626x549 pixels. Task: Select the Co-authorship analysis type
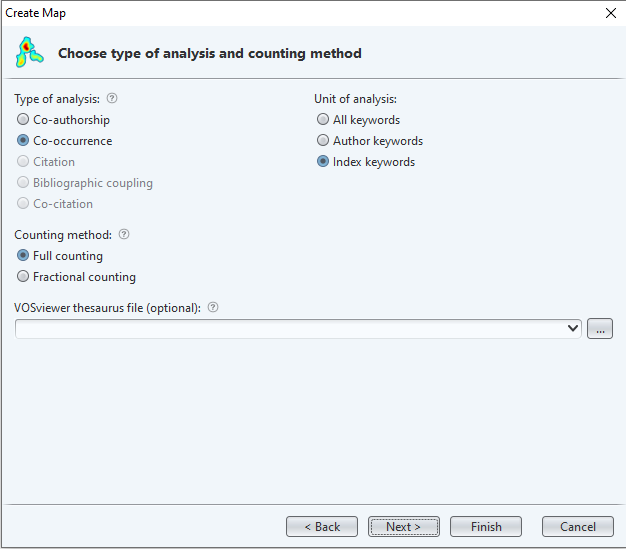[x=24, y=120]
